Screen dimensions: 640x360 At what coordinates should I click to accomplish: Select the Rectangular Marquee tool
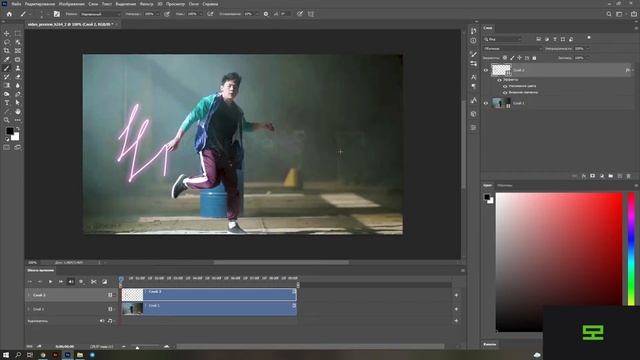tap(18, 33)
